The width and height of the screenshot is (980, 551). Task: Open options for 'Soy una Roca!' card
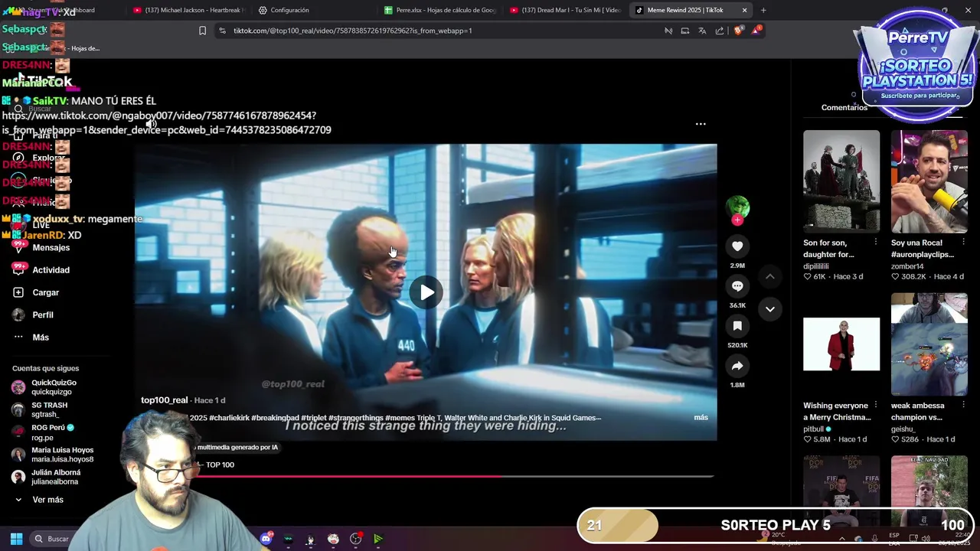coord(963,243)
